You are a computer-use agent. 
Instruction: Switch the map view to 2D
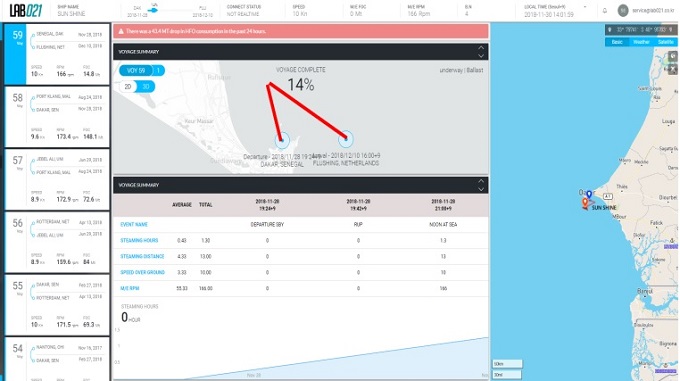coord(128,87)
